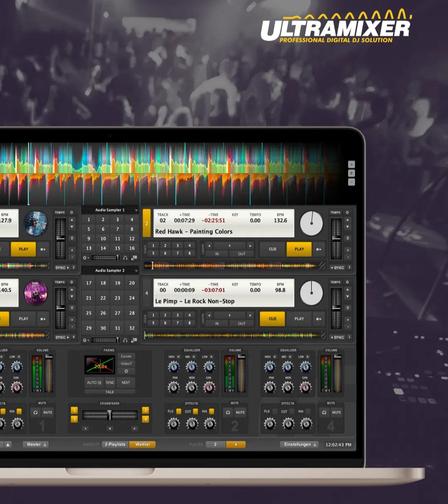
Task: Reset waveform zoom with the 0 button
Action: point(351,173)
